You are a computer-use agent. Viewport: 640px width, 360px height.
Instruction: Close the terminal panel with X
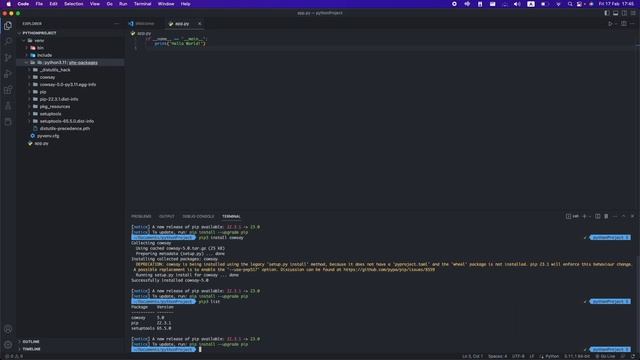coord(632,216)
